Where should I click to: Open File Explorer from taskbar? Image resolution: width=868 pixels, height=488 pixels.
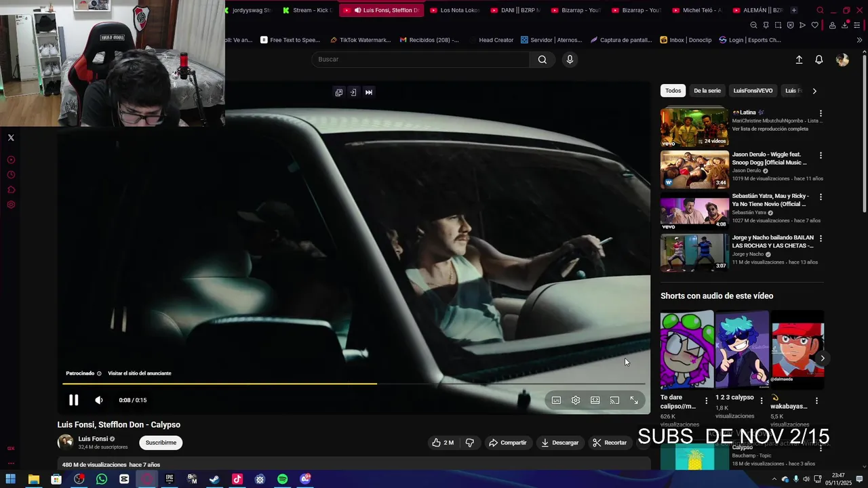coord(33,479)
